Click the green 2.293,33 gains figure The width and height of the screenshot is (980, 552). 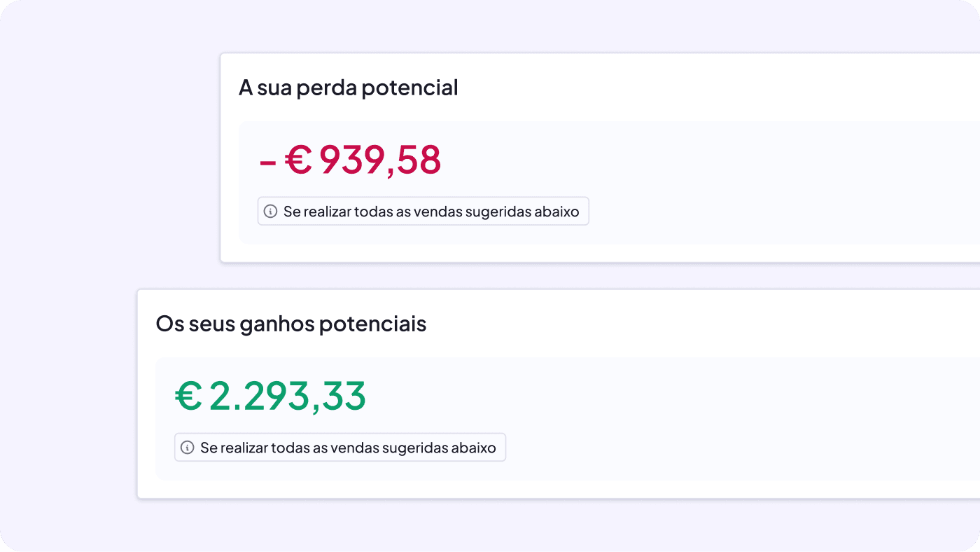[x=287, y=396]
